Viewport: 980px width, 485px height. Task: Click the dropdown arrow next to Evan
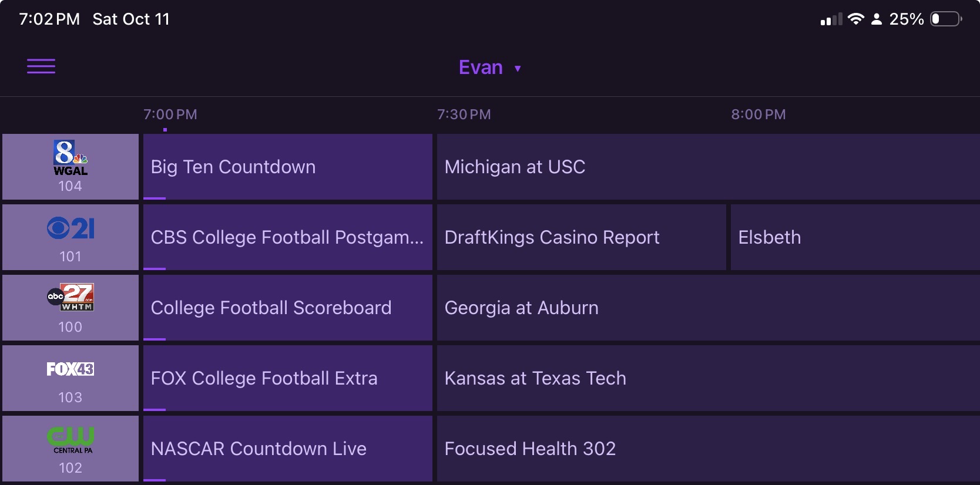[x=518, y=69]
